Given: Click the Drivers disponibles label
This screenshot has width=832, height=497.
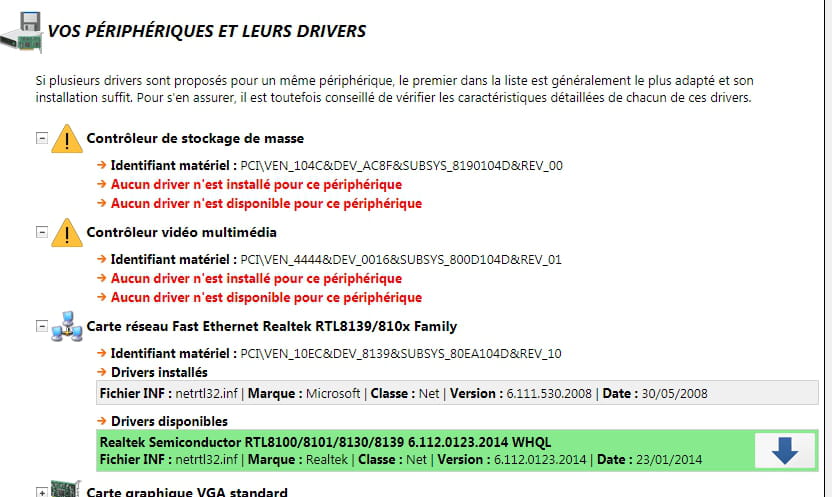Looking at the screenshot, I should click(169, 421).
